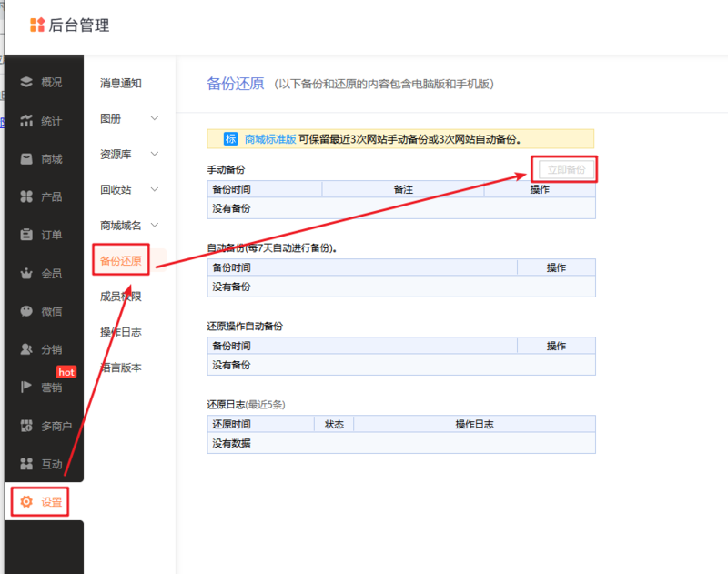This screenshot has width=728, height=574.
Task: Expand the 商城域名 domain submenu
Action: [120, 225]
